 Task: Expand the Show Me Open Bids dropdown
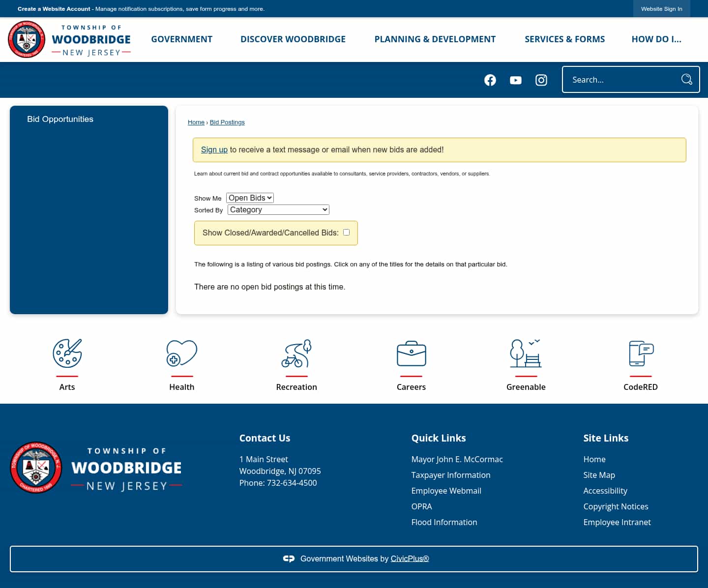tap(250, 198)
